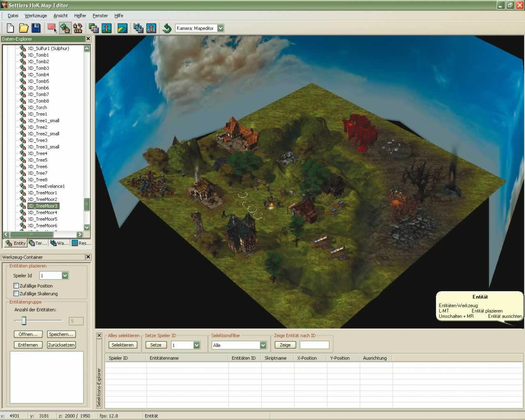Viewport: 525px width, 420px height.
Task: Click the Skriptname column header
Action: pyautogui.click(x=278, y=358)
